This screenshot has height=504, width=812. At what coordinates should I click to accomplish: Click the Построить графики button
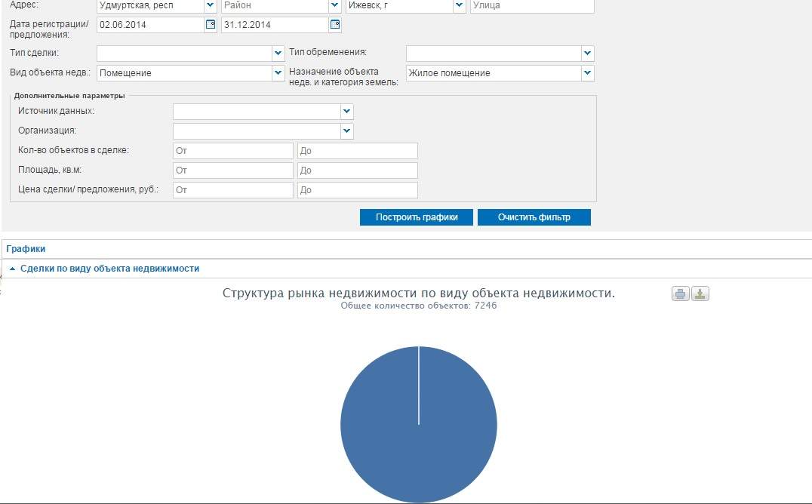(417, 217)
